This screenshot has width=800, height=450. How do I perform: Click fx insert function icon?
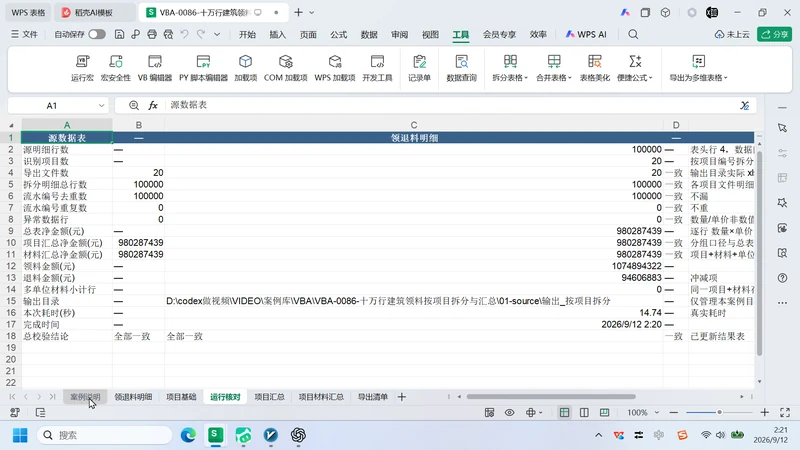pos(153,105)
